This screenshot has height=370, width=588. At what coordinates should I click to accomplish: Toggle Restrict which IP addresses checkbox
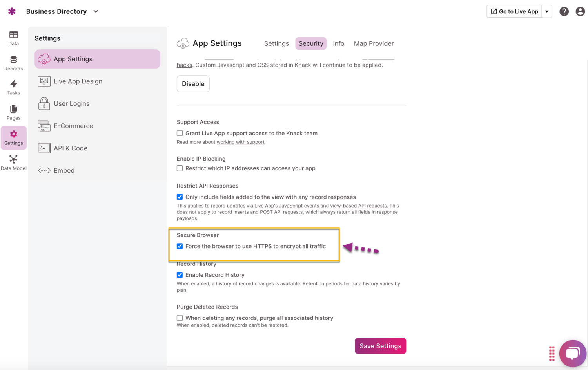[180, 168]
